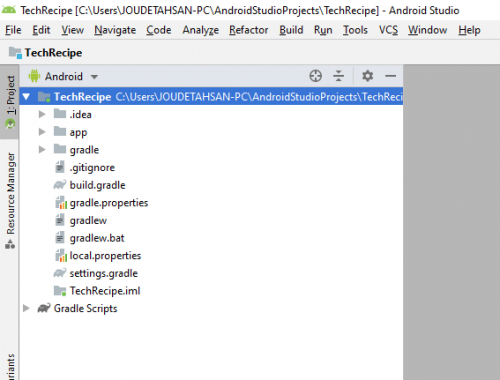Expand the app folder arrow

click(42, 132)
